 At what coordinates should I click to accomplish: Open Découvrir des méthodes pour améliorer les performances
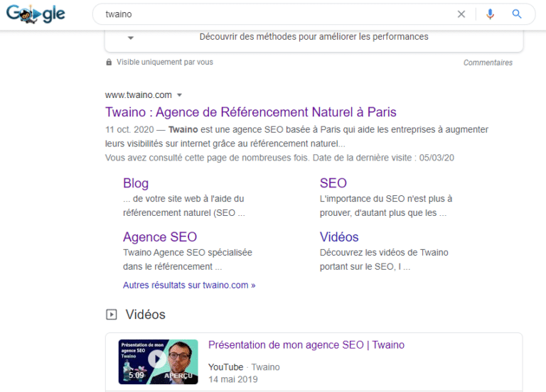(x=314, y=36)
